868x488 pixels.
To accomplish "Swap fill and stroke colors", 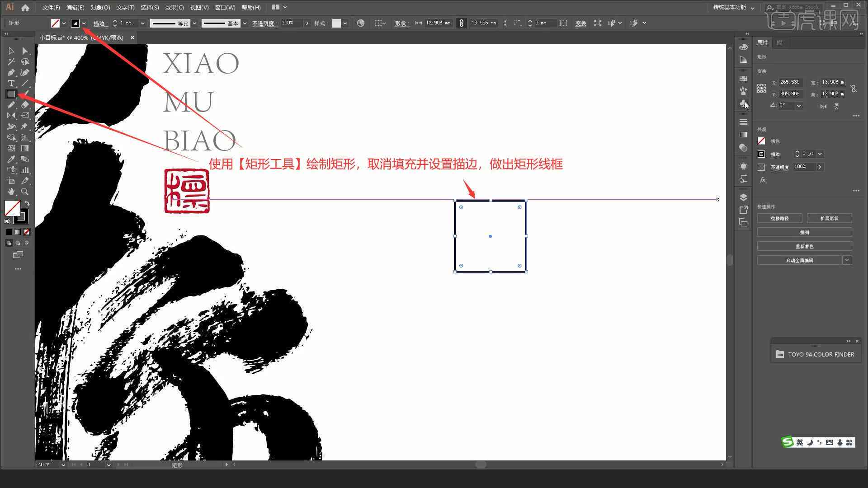I will 27,203.
